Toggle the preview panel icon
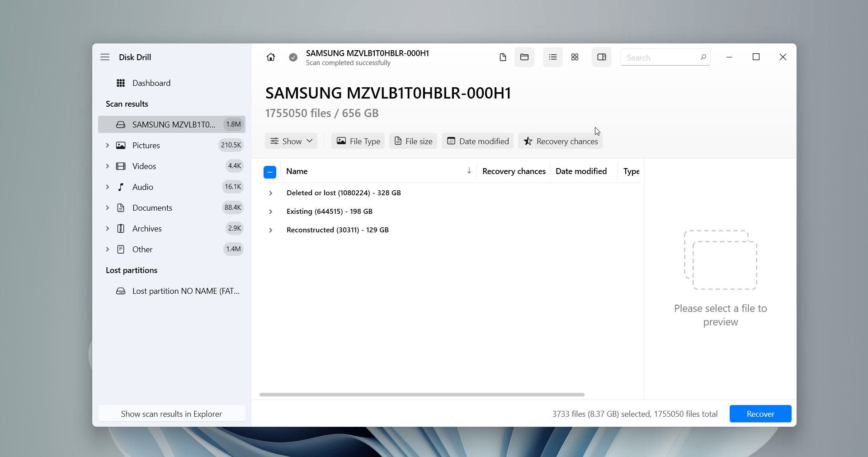This screenshot has width=868, height=457. [x=601, y=57]
